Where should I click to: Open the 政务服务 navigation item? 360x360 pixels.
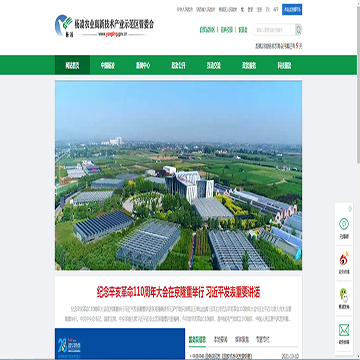pyautogui.click(x=249, y=65)
